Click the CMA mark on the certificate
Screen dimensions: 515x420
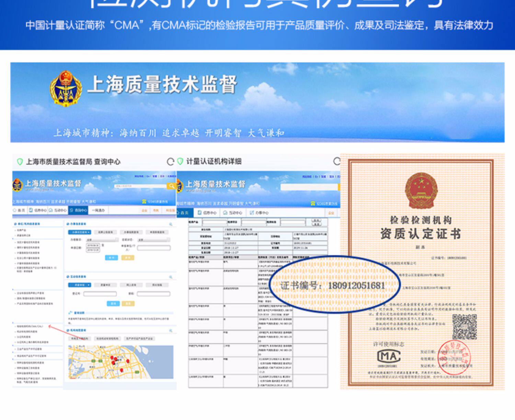[389, 356]
